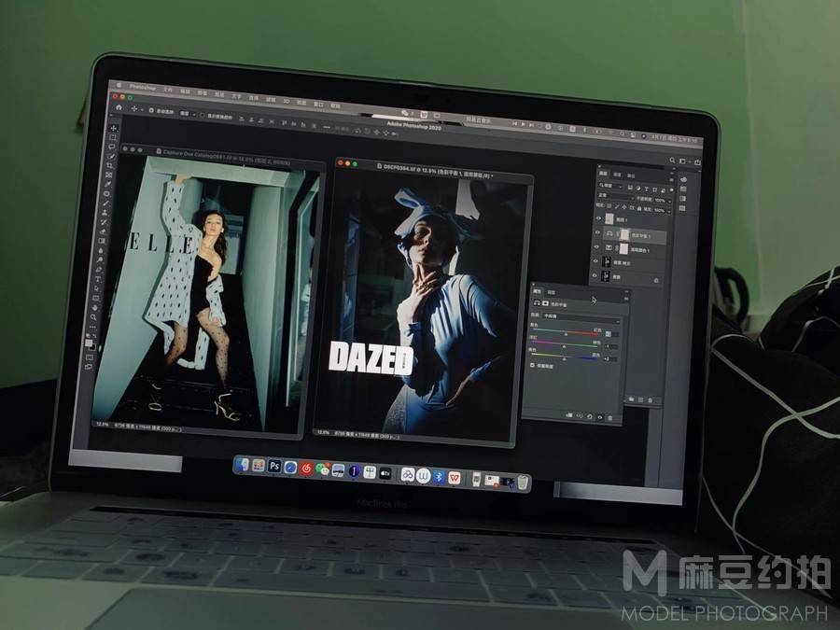Screen dimensions: 840x630
Task: Select the Eyedropper tool
Action: [107, 184]
